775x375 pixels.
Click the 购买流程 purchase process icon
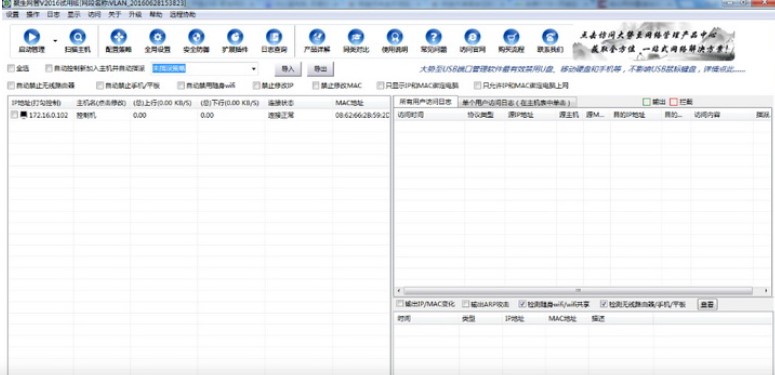(x=511, y=37)
